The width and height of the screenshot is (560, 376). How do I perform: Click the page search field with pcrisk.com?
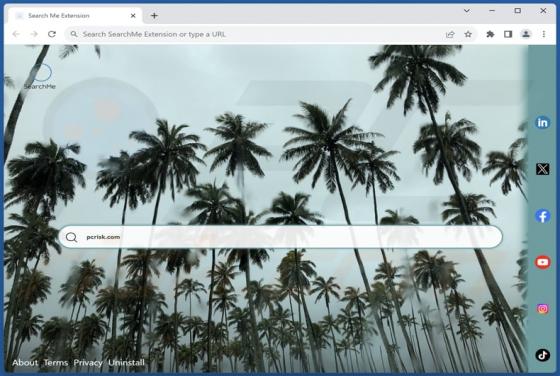point(280,237)
